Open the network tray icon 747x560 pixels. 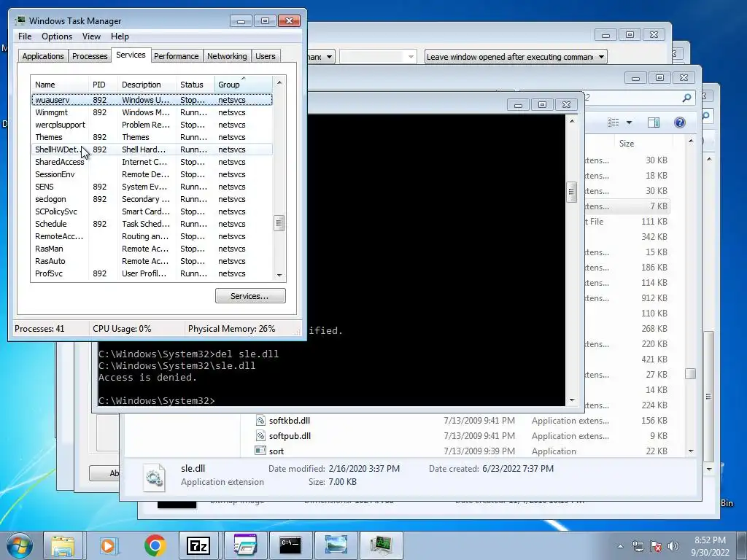tap(638, 546)
